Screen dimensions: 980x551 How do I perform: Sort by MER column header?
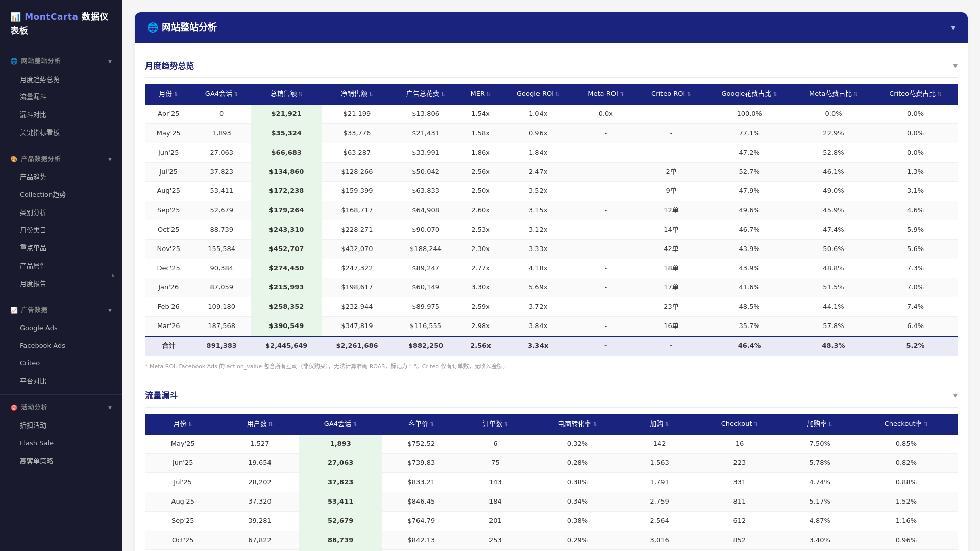pos(480,94)
